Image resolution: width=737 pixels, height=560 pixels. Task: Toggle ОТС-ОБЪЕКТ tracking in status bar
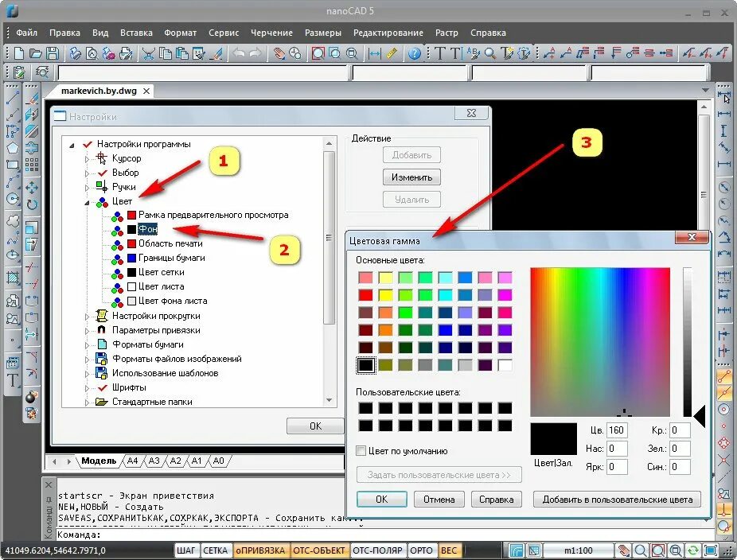(x=319, y=550)
